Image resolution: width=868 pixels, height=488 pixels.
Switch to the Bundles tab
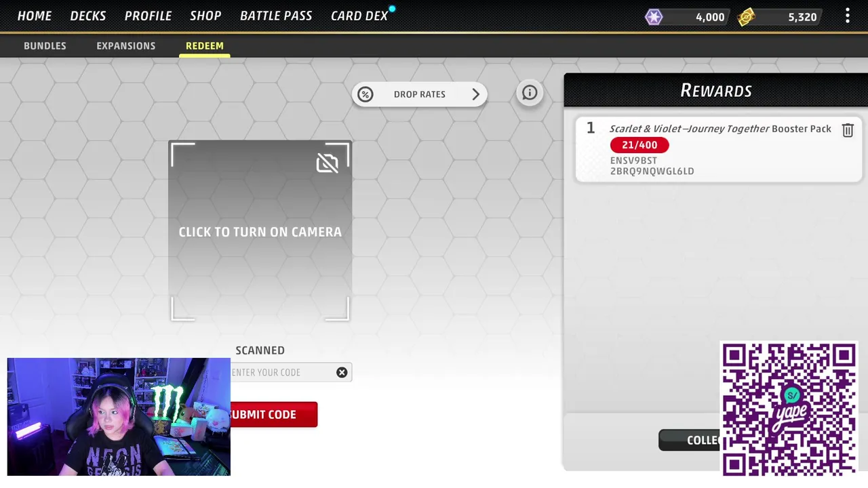click(45, 45)
